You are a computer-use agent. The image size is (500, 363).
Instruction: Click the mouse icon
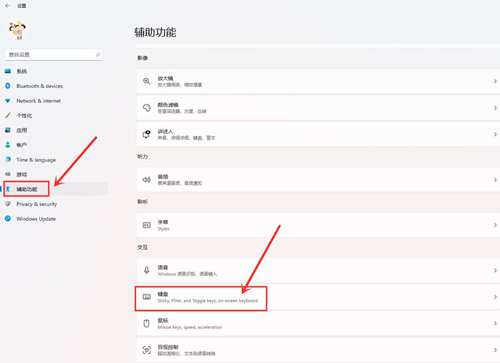point(146,323)
